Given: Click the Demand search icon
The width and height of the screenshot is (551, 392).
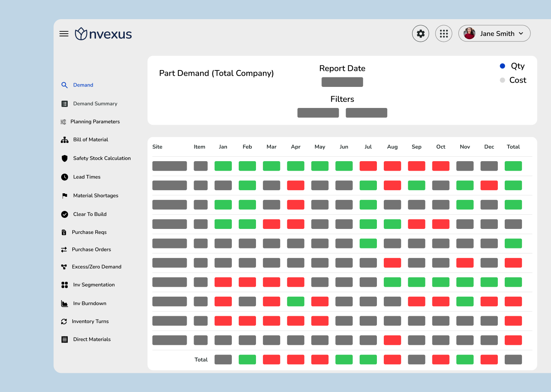Looking at the screenshot, I should 64,85.
